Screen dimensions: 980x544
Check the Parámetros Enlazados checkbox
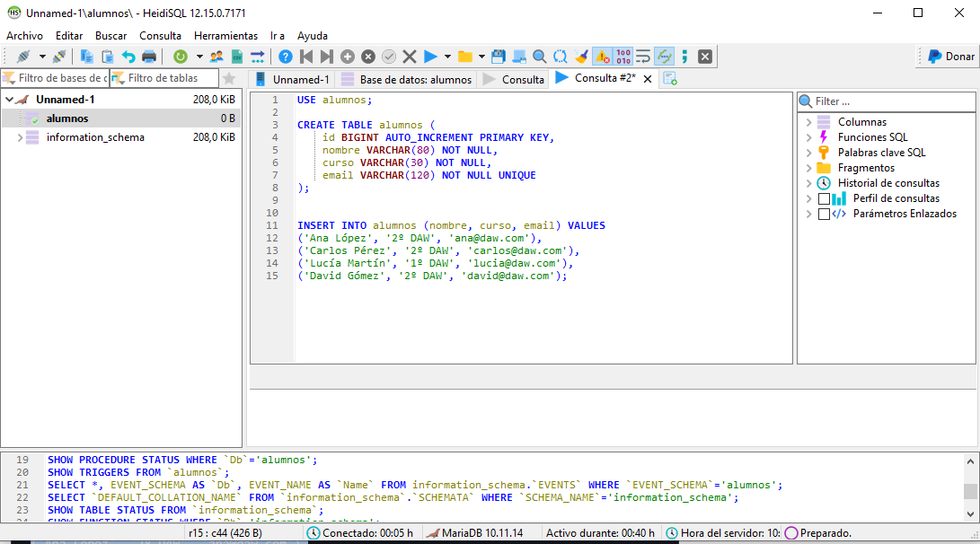pos(824,214)
